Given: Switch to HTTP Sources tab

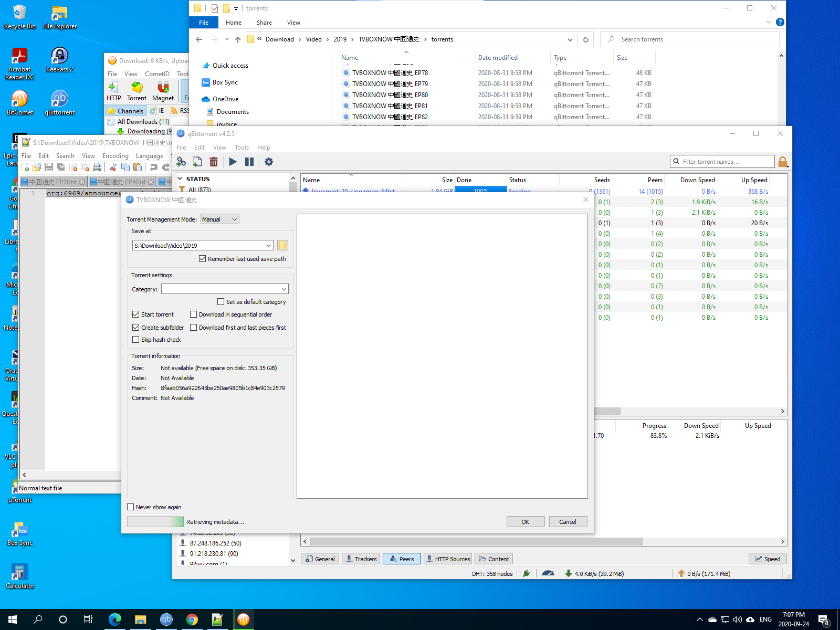Looking at the screenshot, I should click(447, 559).
